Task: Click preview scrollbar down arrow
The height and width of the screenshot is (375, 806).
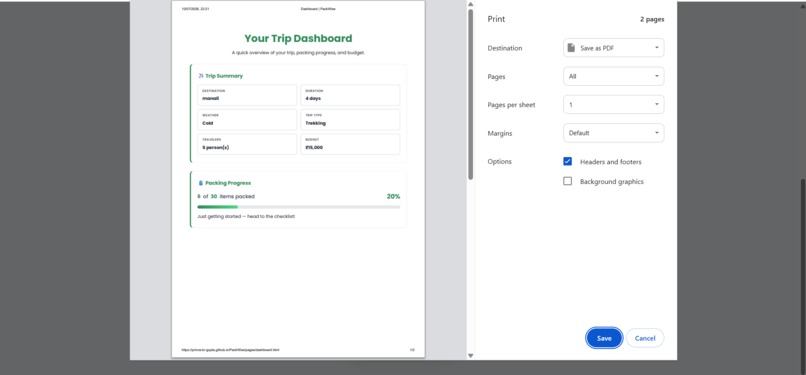Action: (x=470, y=355)
